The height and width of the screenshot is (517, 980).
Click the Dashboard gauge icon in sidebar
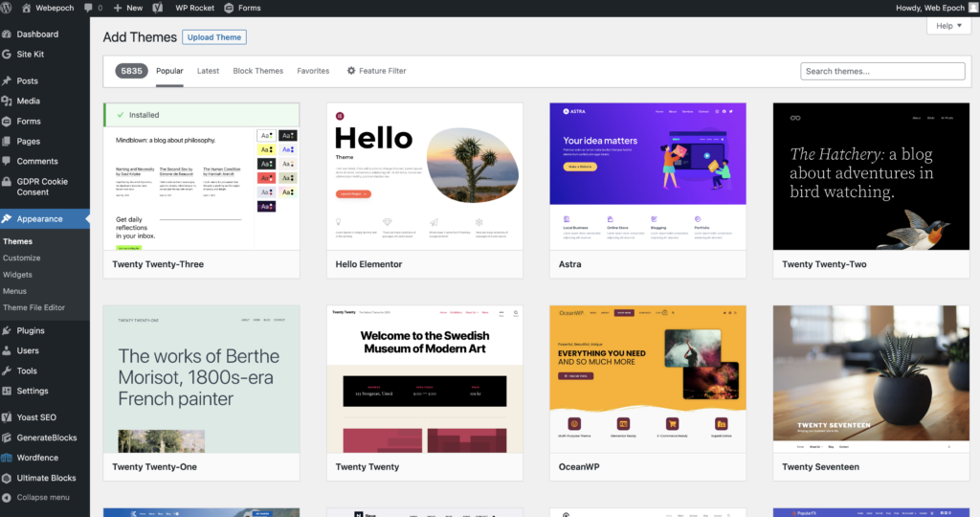pyautogui.click(x=7, y=34)
